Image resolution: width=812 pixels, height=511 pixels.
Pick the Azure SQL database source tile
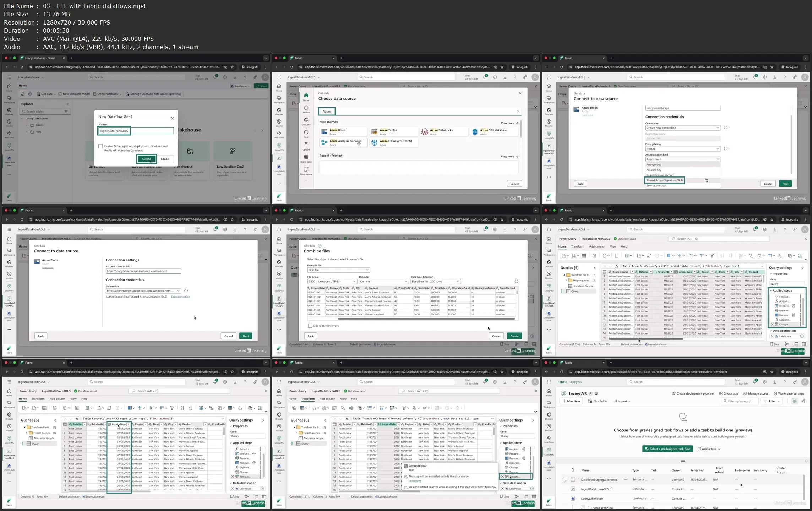(x=494, y=132)
